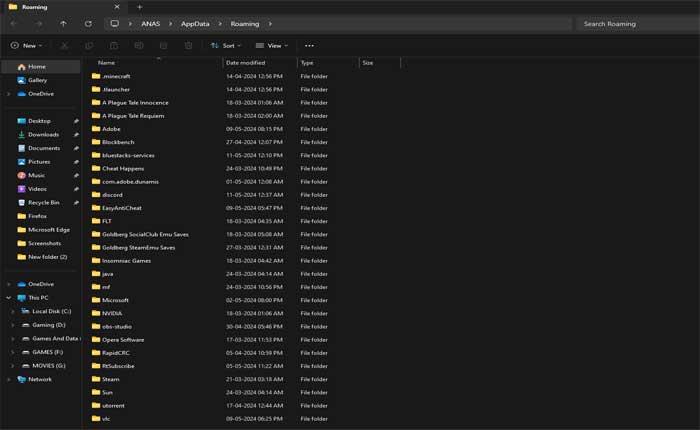Select the discord folder
Viewport: 700px width, 430px height.
point(111,195)
